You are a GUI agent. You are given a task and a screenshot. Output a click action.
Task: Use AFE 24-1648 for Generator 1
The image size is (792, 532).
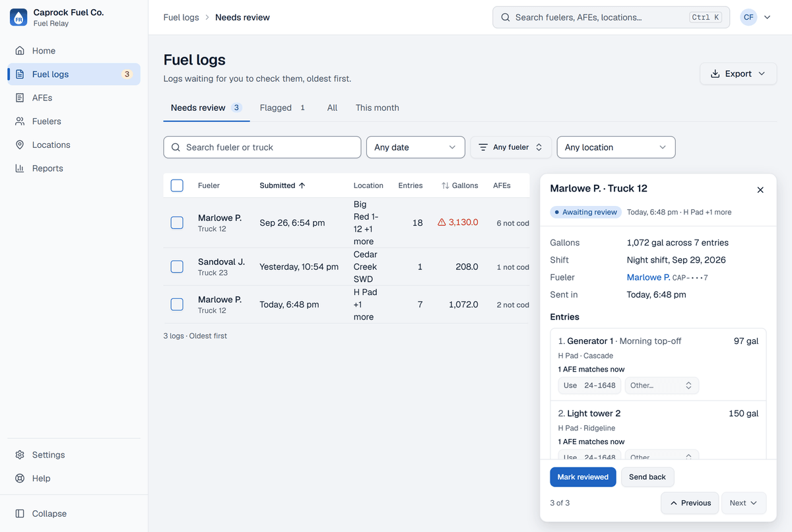pyautogui.click(x=589, y=385)
